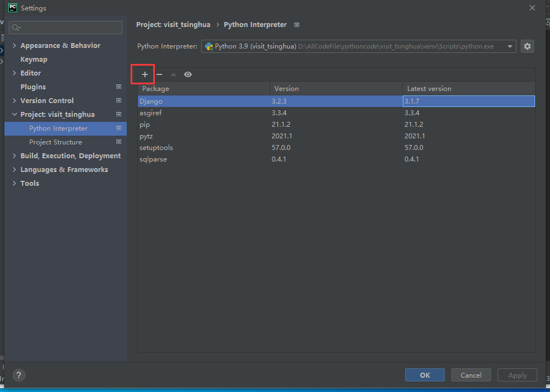The width and height of the screenshot is (550, 392).
Task: Expand Build, Execution, Deployment section
Action: pos(14,156)
